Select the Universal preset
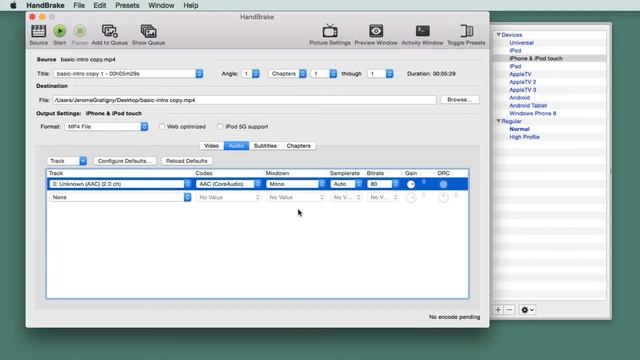This screenshot has height=360, width=640. pos(521,43)
